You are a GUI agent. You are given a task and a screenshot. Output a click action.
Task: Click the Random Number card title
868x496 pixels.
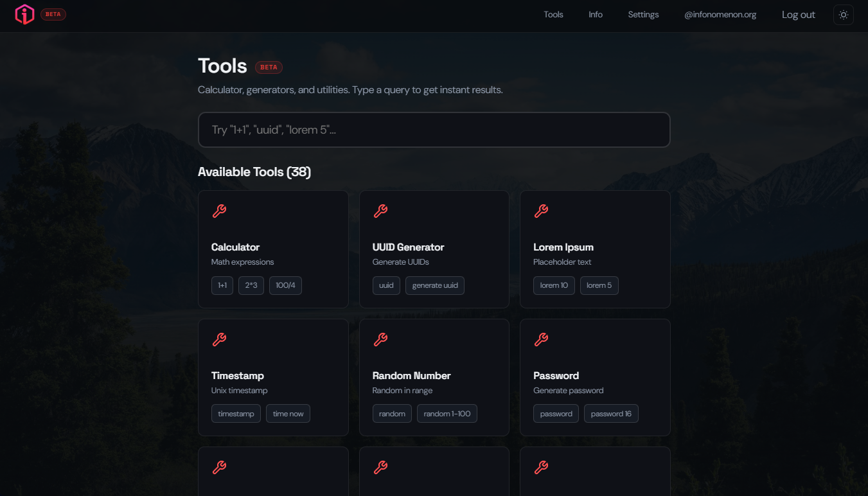pyautogui.click(x=412, y=376)
